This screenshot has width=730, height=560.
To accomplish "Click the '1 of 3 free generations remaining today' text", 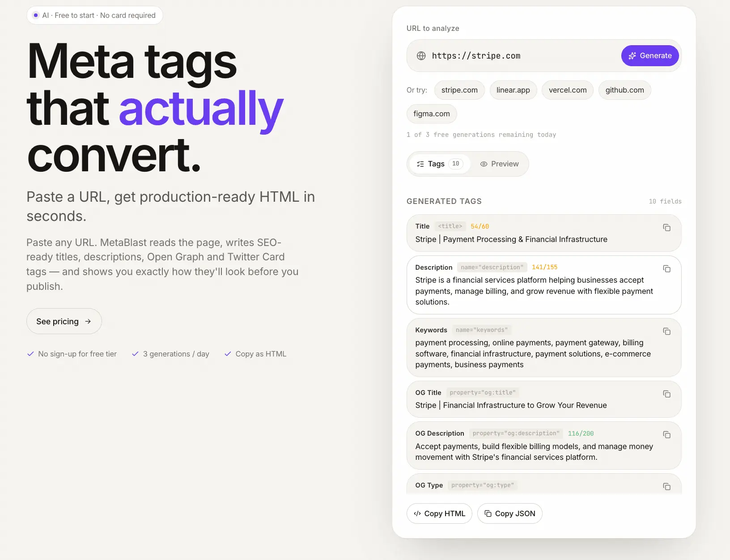I will pos(481,135).
